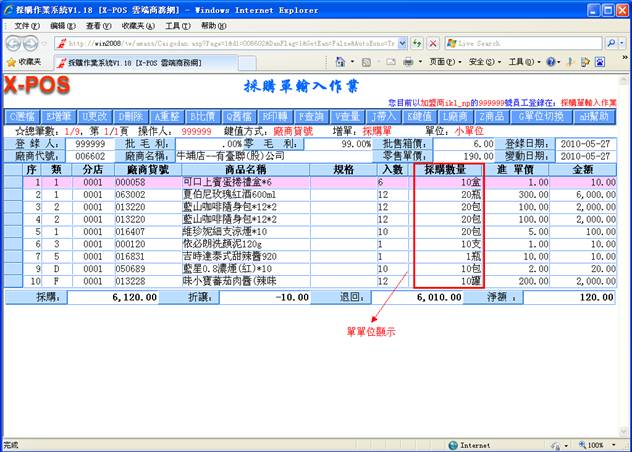Click the browser Back arrow button
Image resolution: width=632 pixels, height=452 pixels.
(x=14, y=43)
